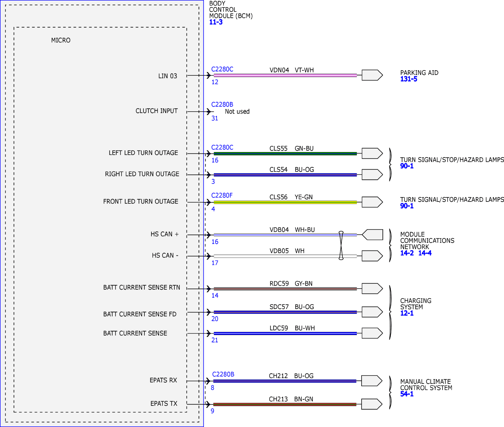Screen dimensions: 504x427
Task: Open the BCM page link 11-3
Action: (216, 22)
